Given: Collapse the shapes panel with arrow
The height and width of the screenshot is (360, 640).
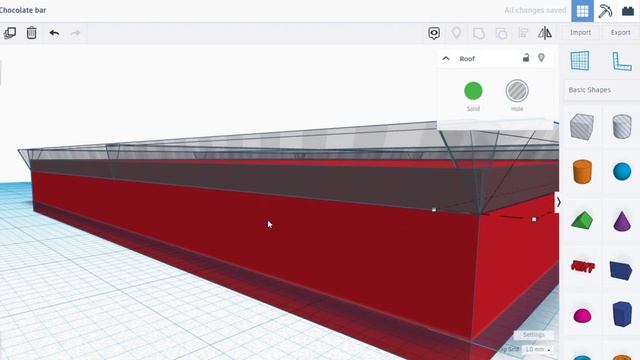Looking at the screenshot, I should tap(558, 202).
